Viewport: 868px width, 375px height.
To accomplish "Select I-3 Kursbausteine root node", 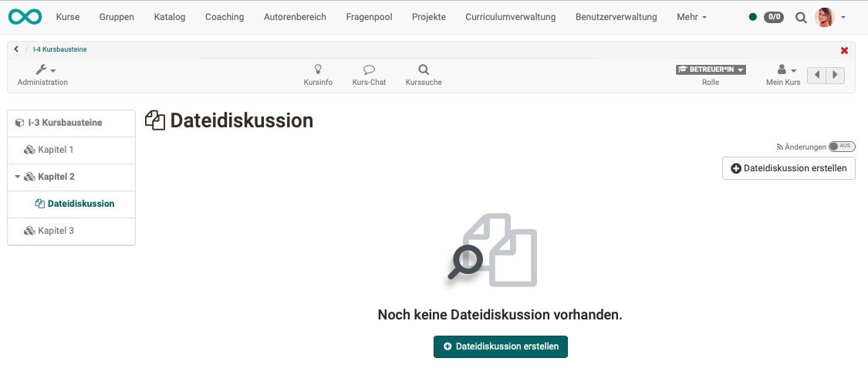I will [72, 123].
